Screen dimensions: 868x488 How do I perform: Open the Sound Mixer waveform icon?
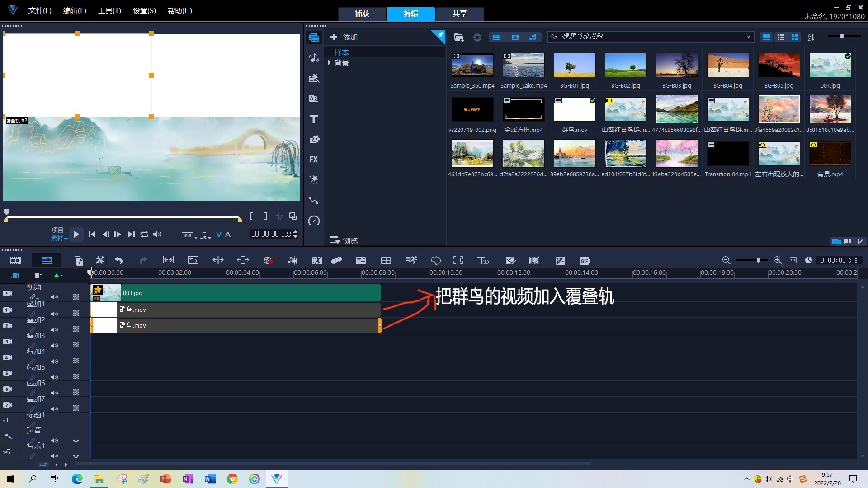pyautogui.click(x=292, y=260)
